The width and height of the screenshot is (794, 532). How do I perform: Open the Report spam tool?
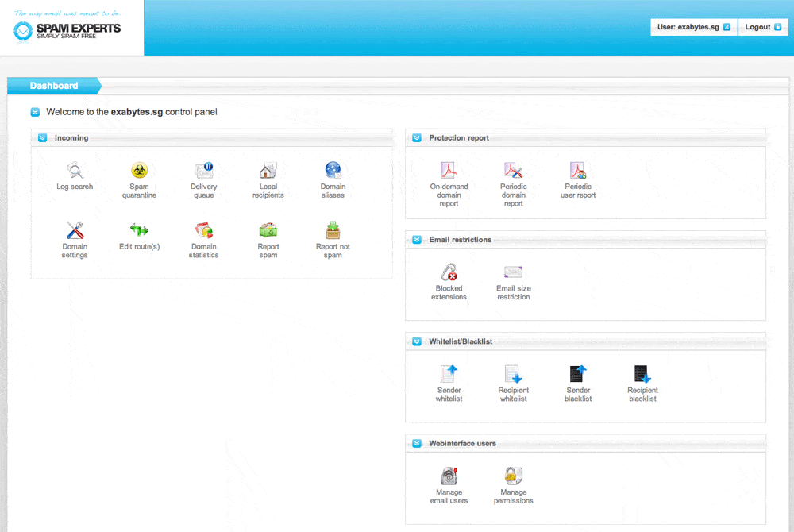[x=268, y=240]
